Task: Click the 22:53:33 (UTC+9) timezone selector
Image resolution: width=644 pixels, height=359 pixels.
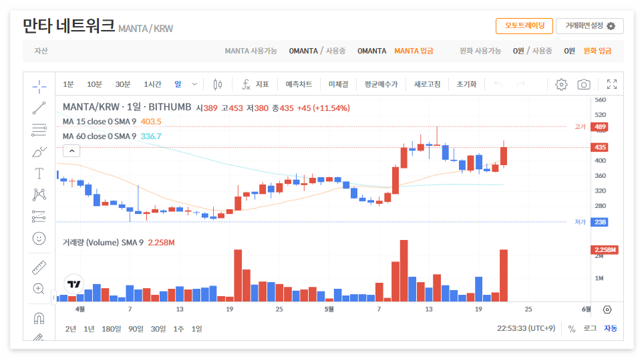Action: coord(526,328)
